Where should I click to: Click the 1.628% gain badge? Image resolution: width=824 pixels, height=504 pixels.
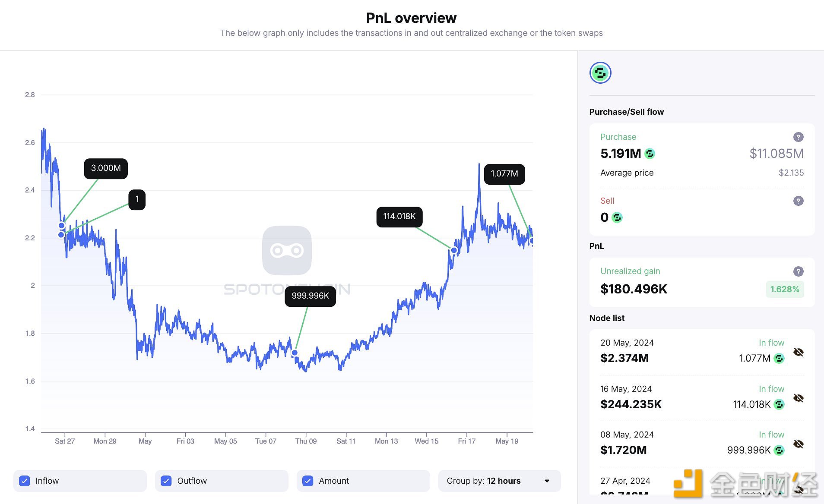785,289
